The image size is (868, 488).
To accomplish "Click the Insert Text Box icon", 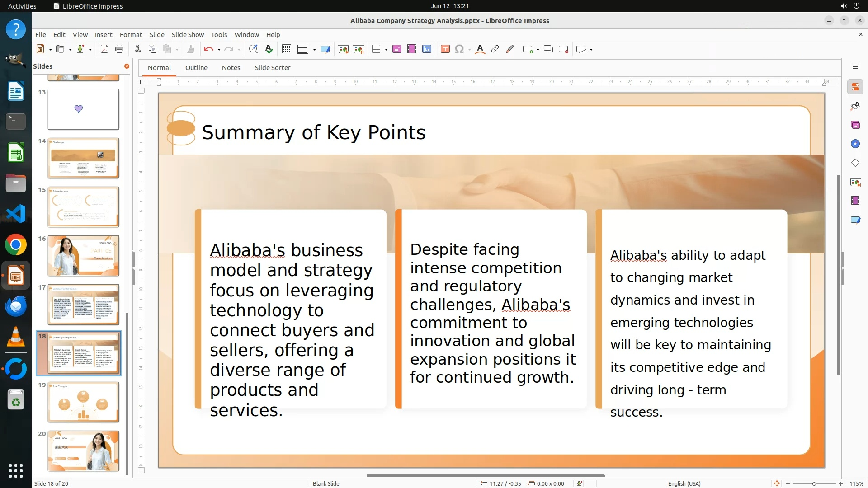I will tap(445, 49).
